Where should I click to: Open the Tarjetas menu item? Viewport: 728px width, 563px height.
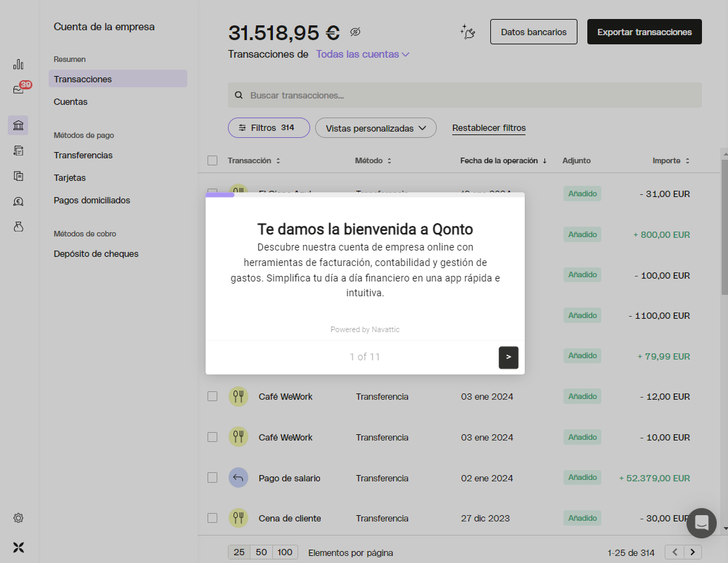[70, 178]
